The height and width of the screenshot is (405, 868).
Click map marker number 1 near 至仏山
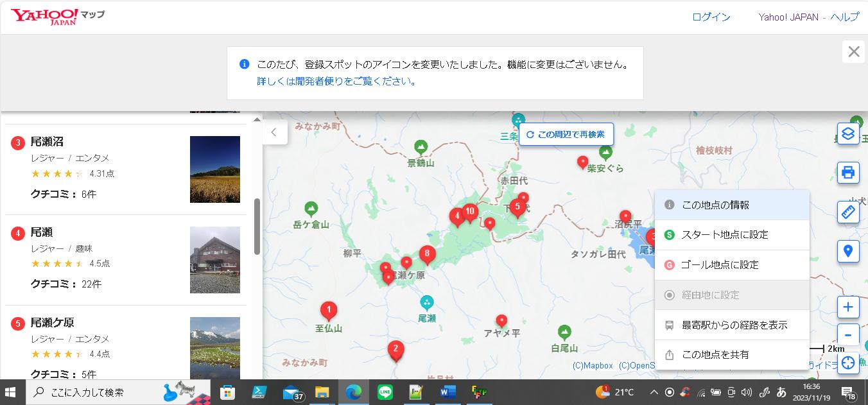point(329,311)
